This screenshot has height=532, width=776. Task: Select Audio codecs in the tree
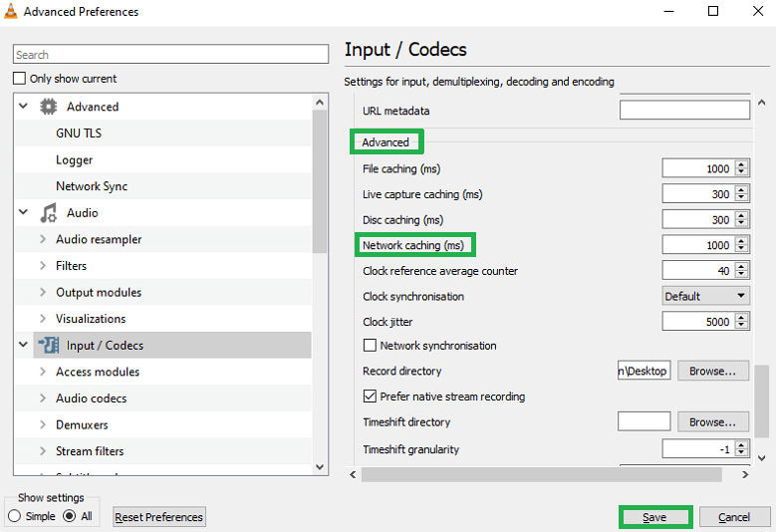(x=91, y=398)
